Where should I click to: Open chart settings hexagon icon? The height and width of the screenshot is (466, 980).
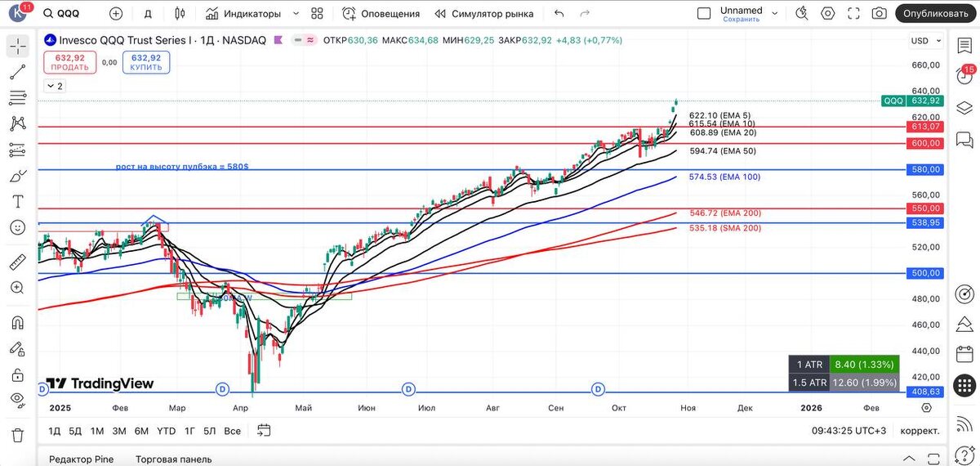pyautogui.click(x=828, y=14)
